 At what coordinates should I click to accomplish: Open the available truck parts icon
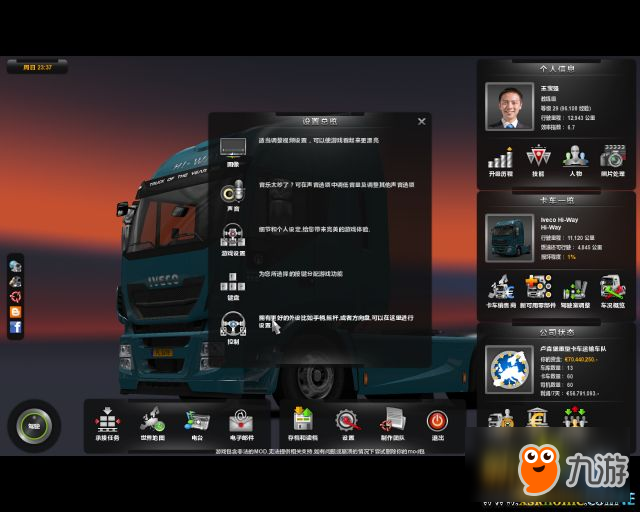tap(538, 287)
